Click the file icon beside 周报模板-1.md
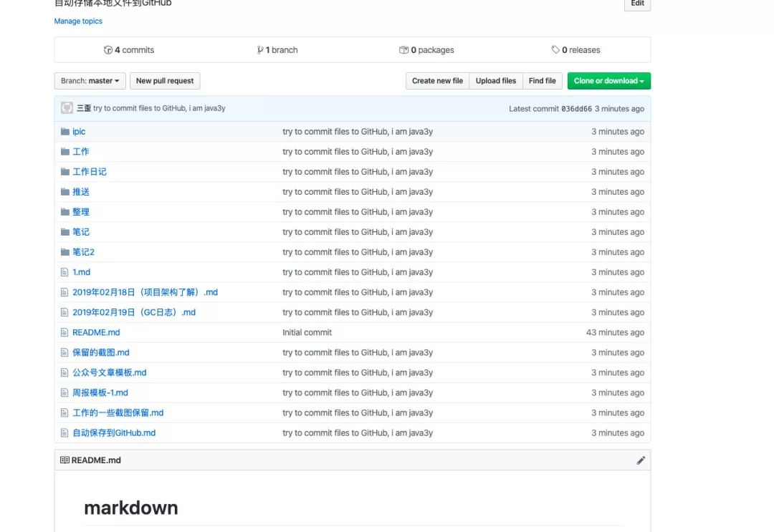 [x=64, y=393]
